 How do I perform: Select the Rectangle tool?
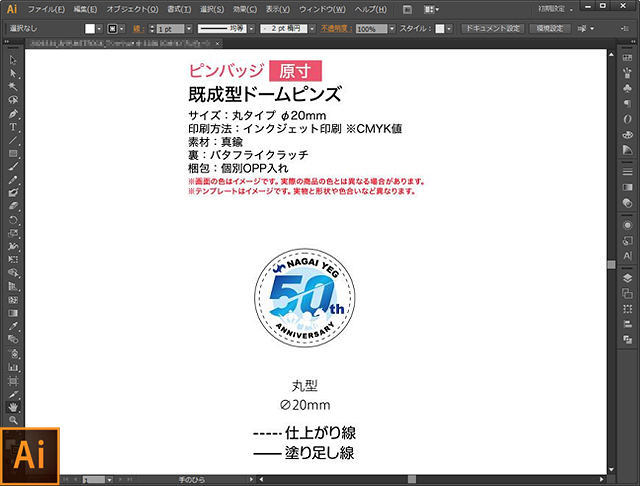(13, 153)
